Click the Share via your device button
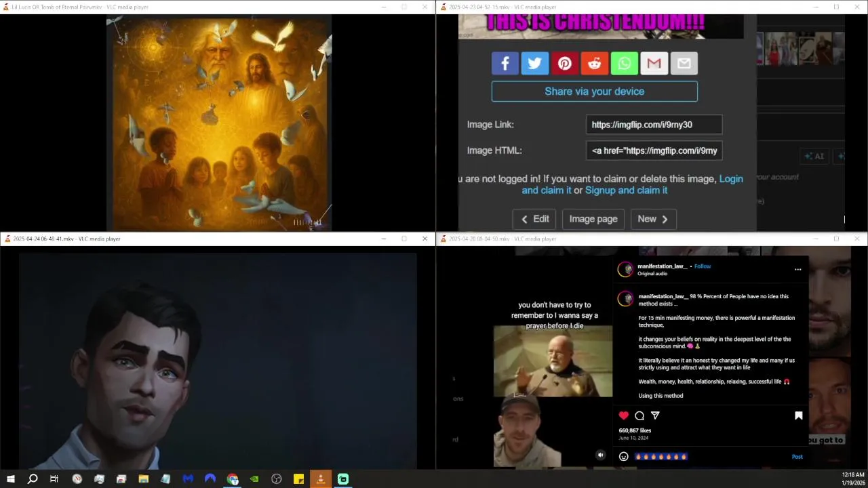Viewport: 868px width, 488px height. click(x=594, y=91)
